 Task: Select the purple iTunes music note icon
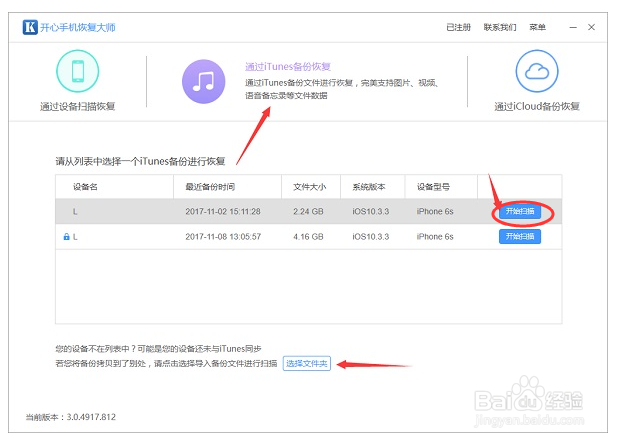tap(204, 82)
